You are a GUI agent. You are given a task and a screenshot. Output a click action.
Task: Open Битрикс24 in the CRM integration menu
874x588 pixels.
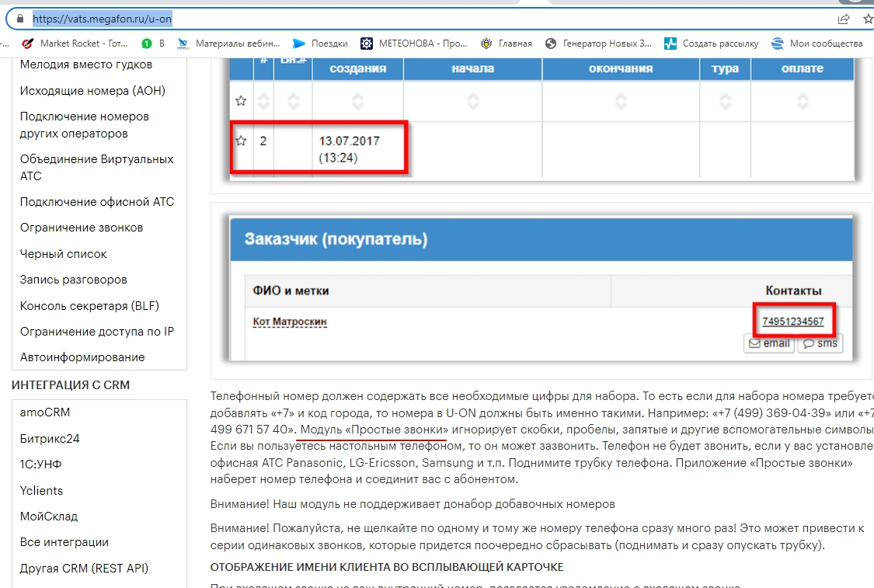[50, 439]
